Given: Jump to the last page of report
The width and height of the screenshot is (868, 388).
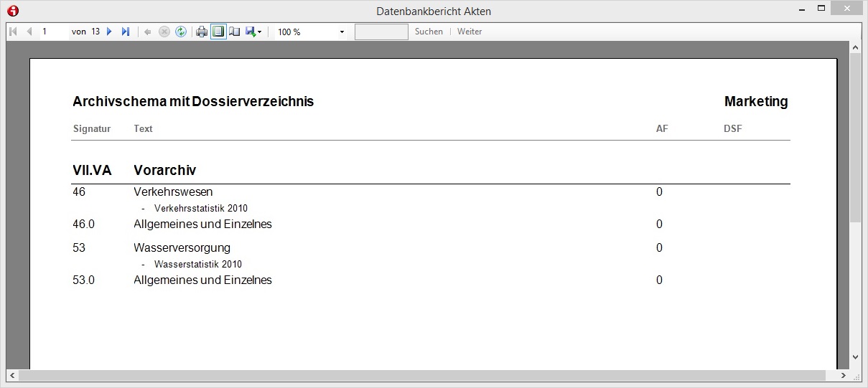Looking at the screenshot, I should point(126,32).
